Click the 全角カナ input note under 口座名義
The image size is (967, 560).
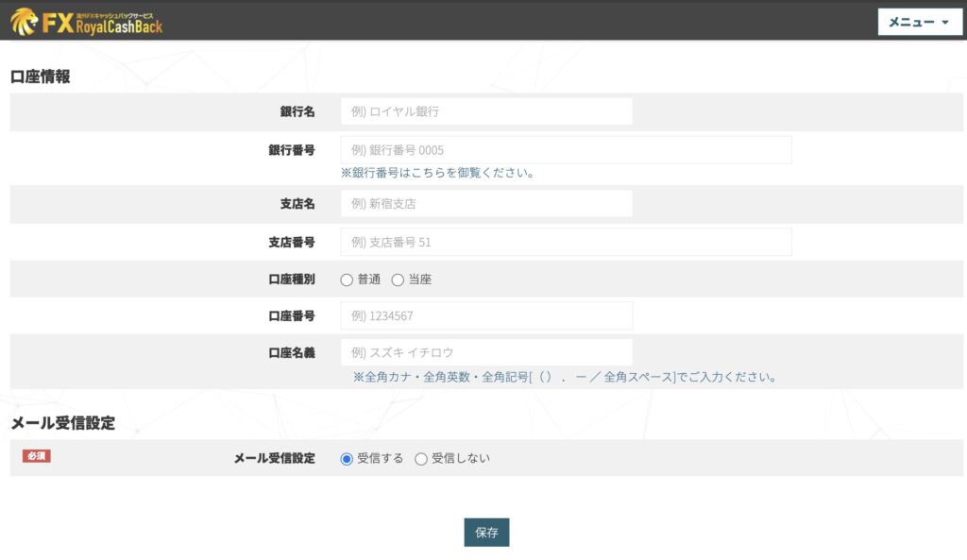(565, 377)
